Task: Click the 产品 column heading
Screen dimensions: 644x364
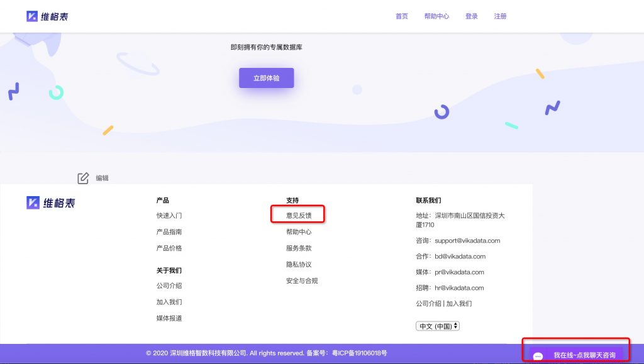Action: [x=163, y=201]
